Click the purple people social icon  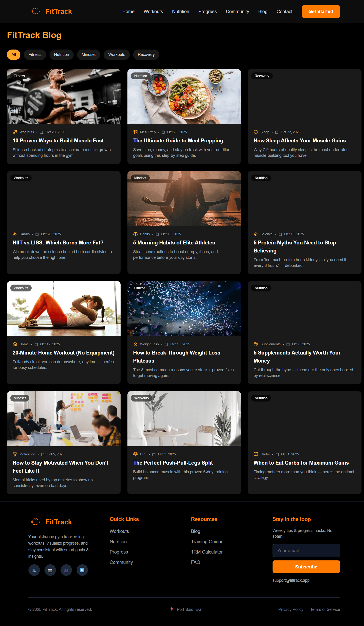tap(66, 570)
